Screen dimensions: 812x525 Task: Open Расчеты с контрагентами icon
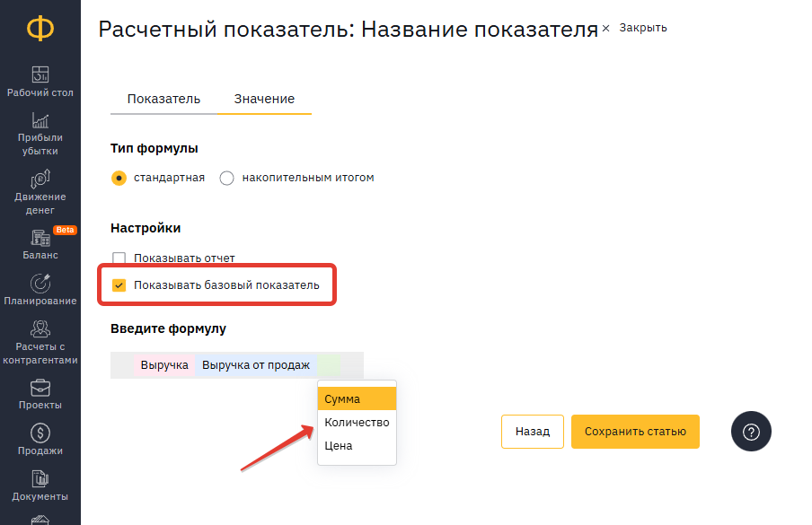40,328
